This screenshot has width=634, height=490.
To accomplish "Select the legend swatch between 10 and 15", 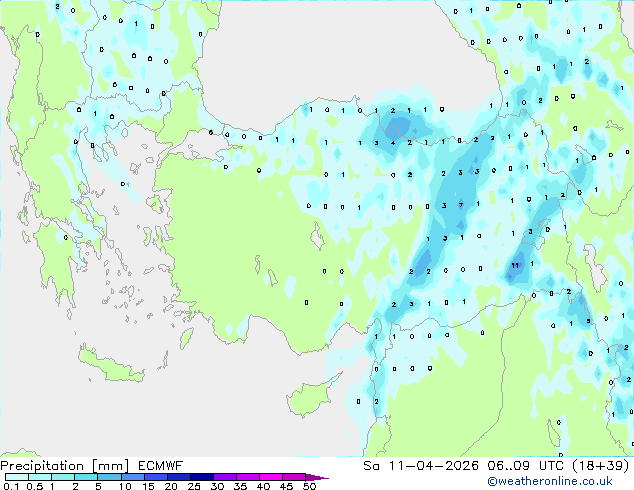I will click(132, 477).
